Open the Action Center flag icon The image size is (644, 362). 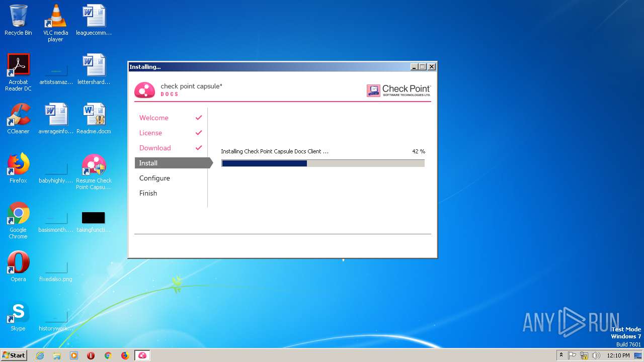click(x=572, y=355)
